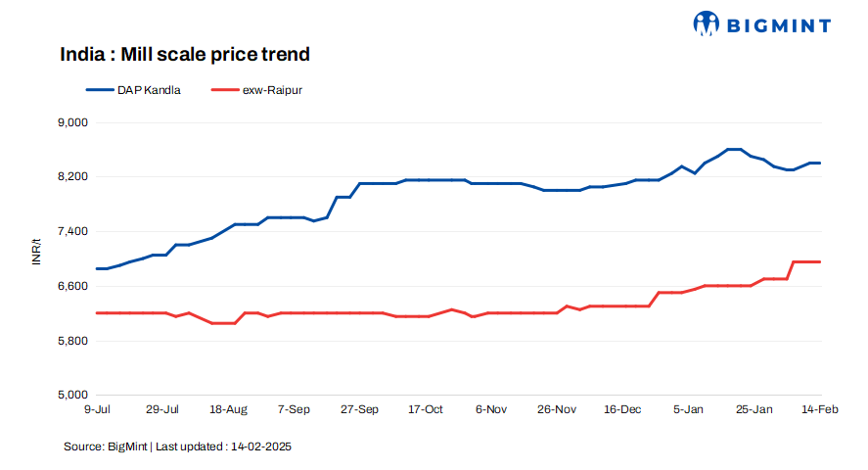Click the 'Source: BigMint' footer text

[106, 446]
